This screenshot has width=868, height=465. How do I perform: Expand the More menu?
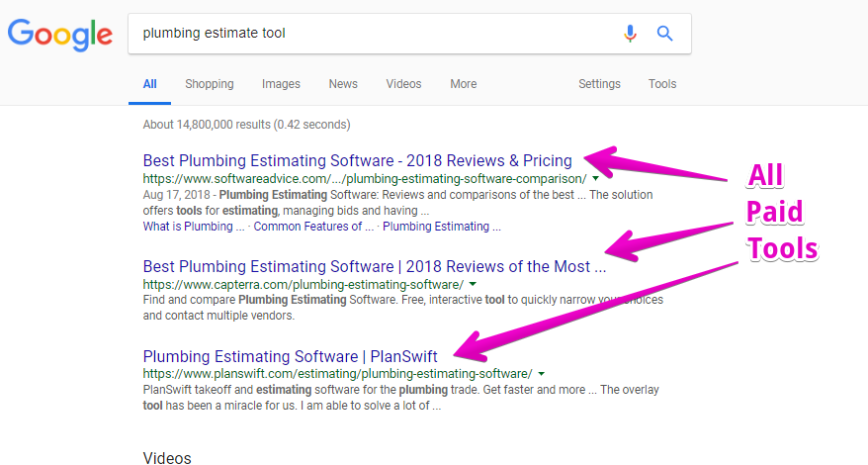(x=464, y=84)
